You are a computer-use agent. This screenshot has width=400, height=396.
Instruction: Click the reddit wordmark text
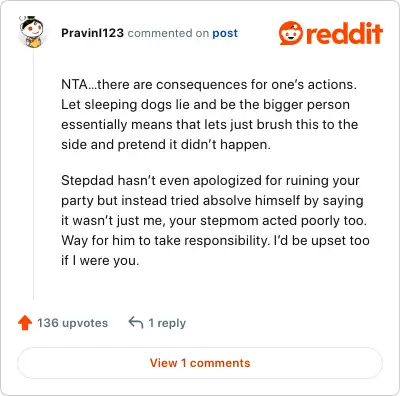coord(344,33)
